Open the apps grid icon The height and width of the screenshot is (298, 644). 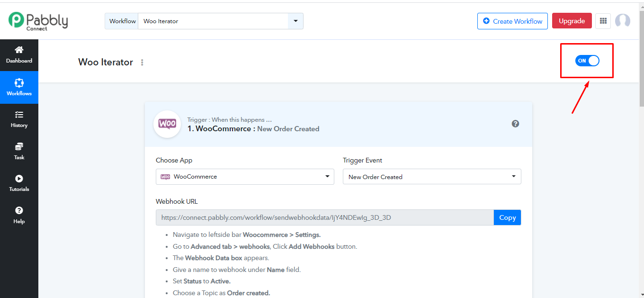[x=603, y=21]
